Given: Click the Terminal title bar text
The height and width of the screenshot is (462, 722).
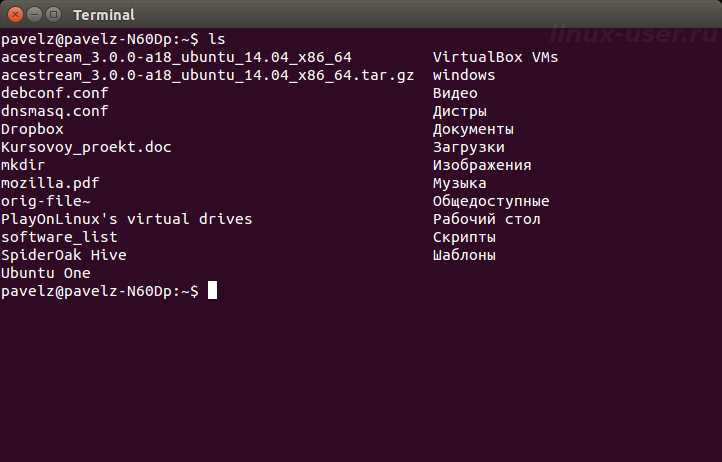Looking at the screenshot, I should click(104, 15).
